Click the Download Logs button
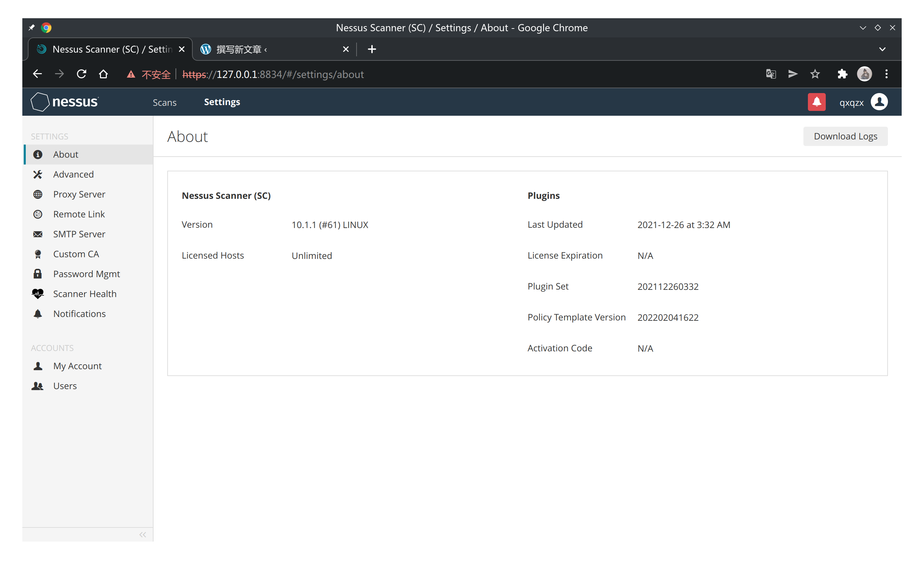The image size is (924, 568). point(845,136)
